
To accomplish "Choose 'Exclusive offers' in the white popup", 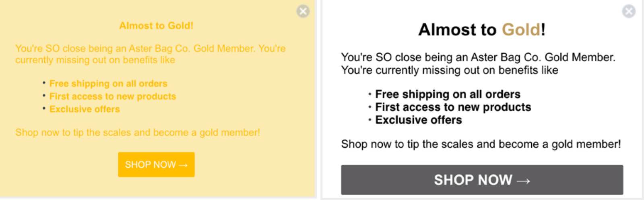I will [x=419, y=120].
